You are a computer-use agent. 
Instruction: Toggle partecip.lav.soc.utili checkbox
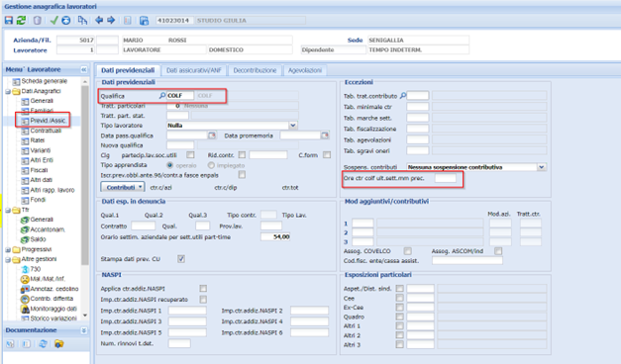(x=190, y=154)
